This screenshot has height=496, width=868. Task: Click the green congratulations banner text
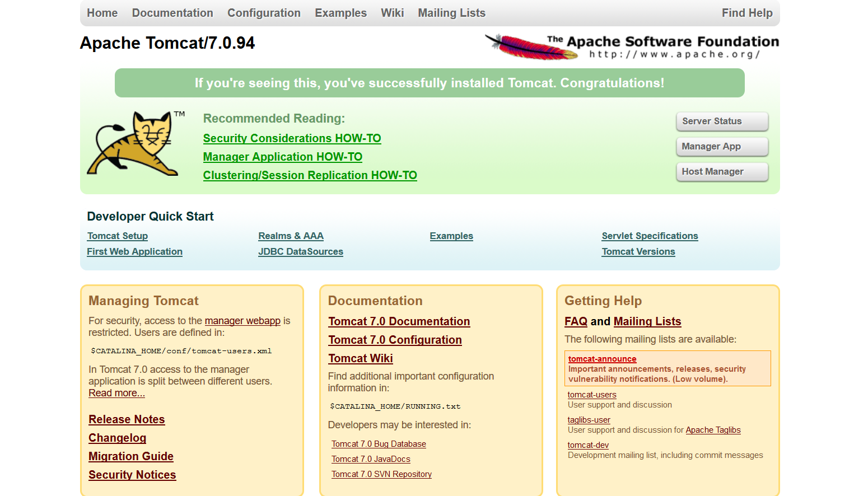[x=430, y=83]
